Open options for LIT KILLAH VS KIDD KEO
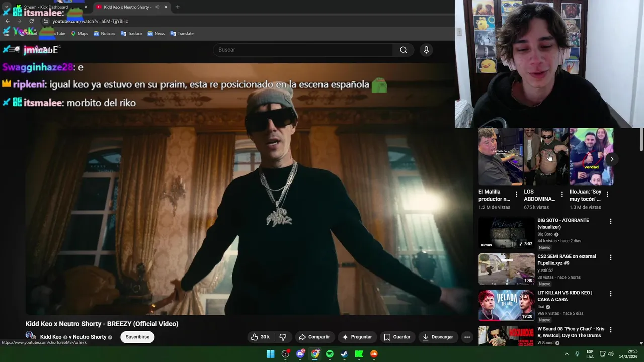644x362 pixels. point(611,294)
